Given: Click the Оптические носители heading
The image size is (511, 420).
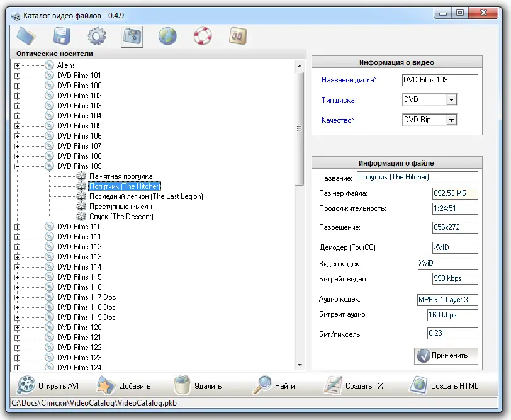Looking at the screenshot, I should (x=55, y=54).
